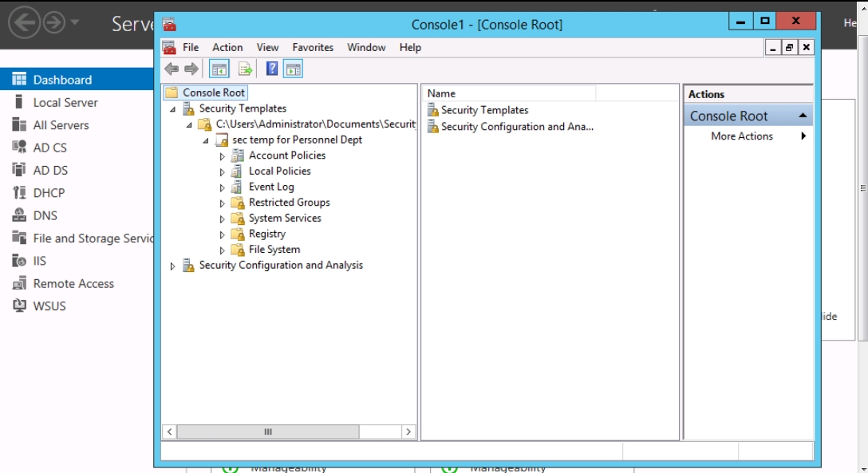
Task: Select the File System tree item
Action: pos(274,250)
